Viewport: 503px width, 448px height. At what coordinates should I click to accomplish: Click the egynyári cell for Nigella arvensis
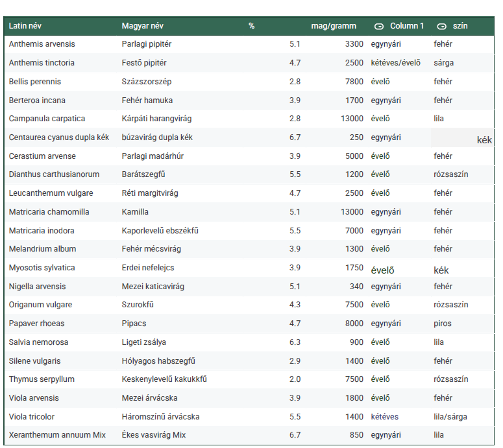[386, 287]
